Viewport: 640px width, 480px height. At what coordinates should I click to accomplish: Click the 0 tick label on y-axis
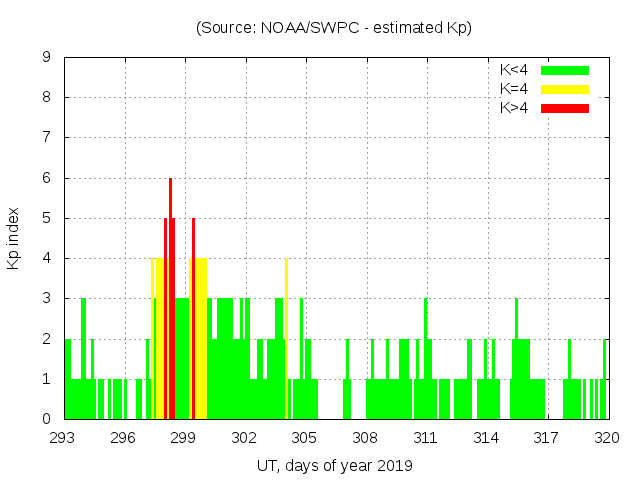point(47,419)
